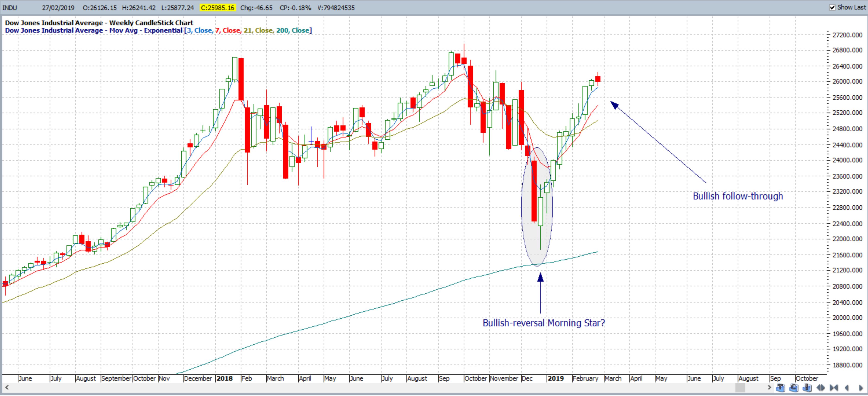Click the Feb label next to 2018

[247, 378]
